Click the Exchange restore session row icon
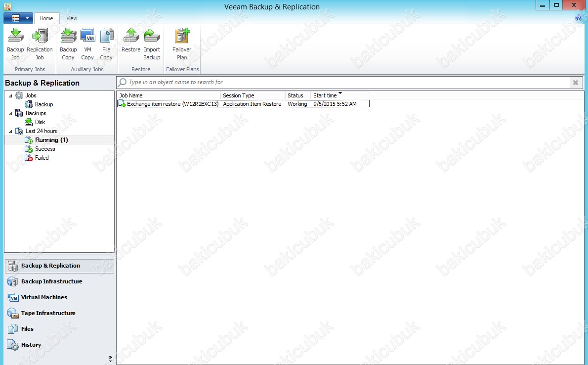 (x=122, y=104)
